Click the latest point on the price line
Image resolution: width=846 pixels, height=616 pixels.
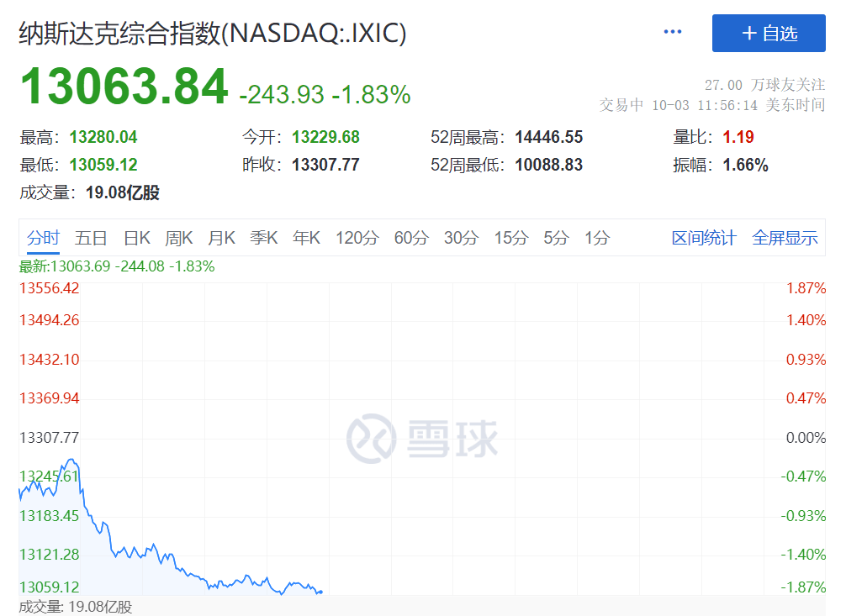(x=320, y=592)
